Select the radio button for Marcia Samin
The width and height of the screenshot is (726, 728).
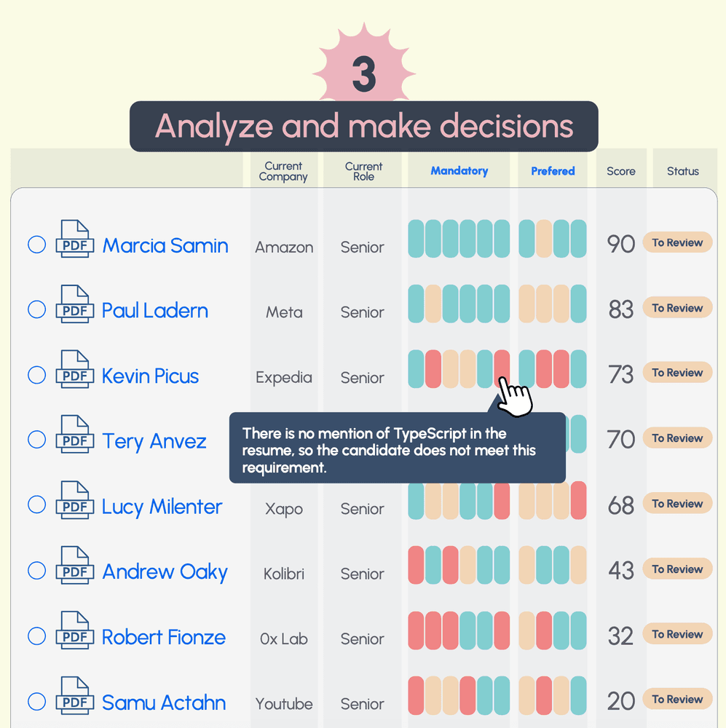point(36,245)
